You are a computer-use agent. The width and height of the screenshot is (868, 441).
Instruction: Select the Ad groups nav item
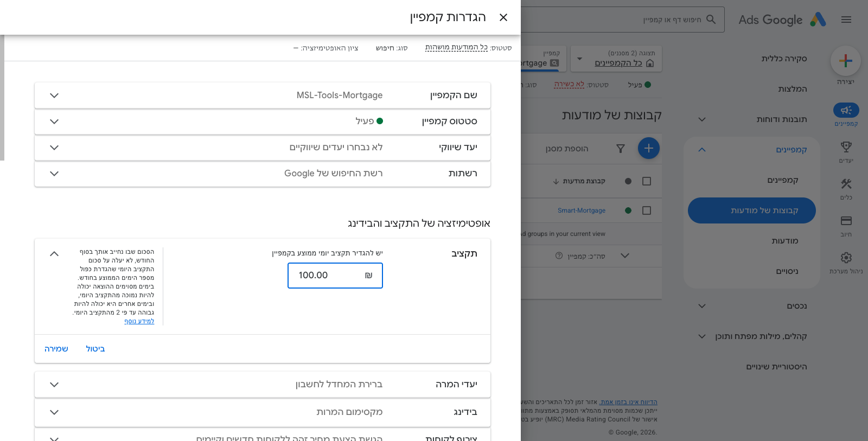752,210
